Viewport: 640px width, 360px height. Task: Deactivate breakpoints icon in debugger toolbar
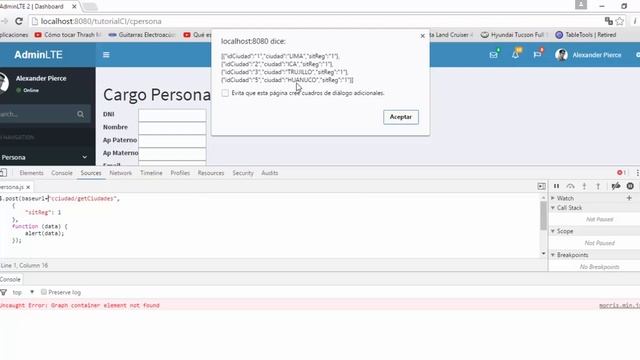(616, 186)
